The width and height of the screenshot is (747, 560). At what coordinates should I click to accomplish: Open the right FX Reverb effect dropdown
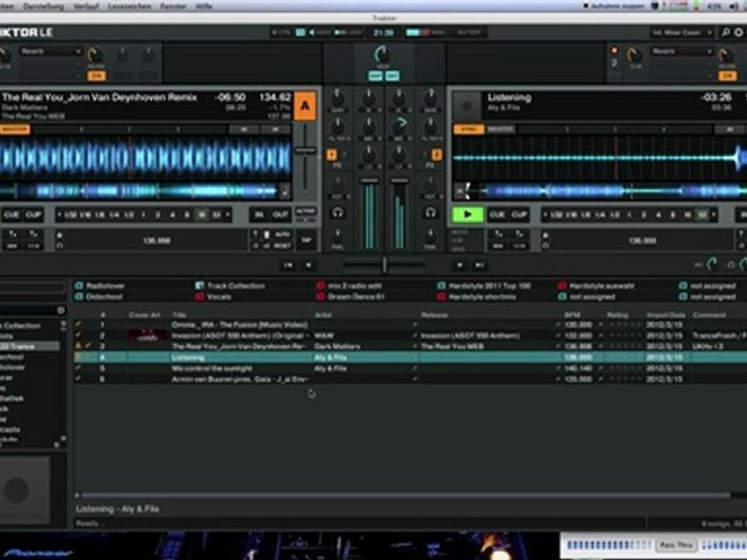click(x=682, y=51)
